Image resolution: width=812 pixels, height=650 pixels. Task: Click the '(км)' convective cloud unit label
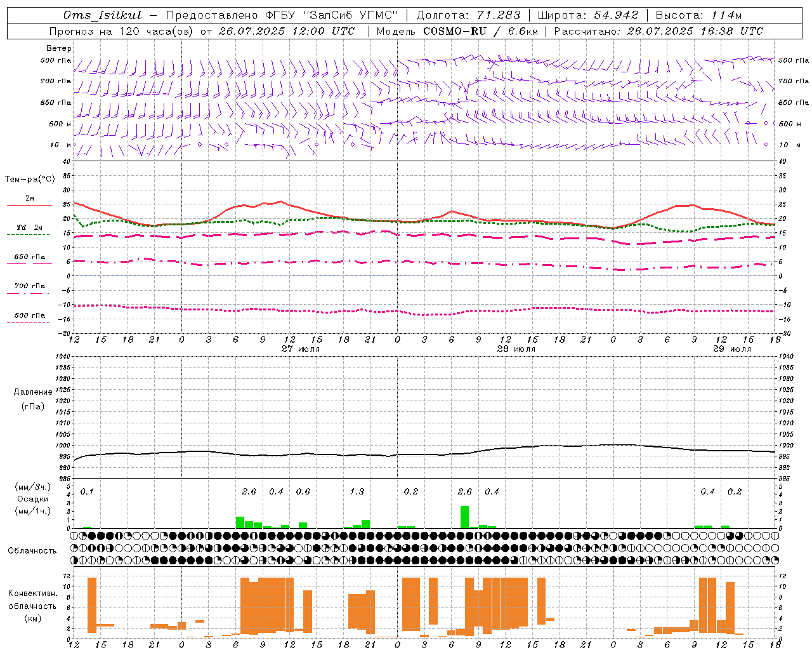click(33, 618)
